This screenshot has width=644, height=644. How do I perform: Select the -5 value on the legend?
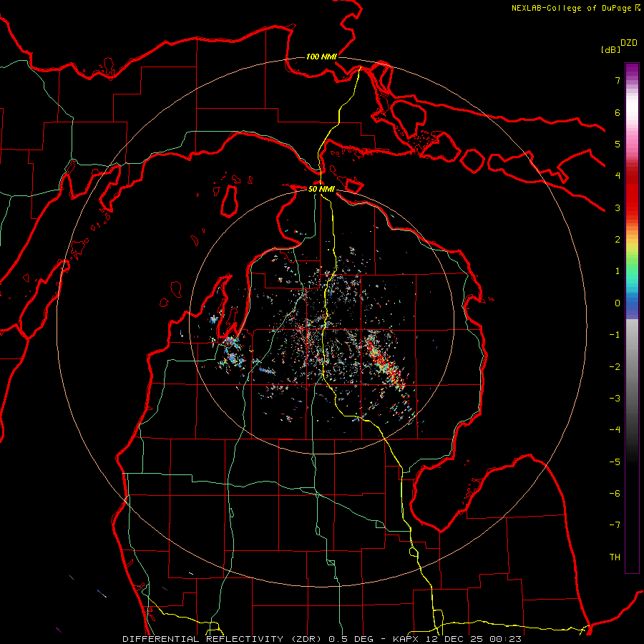click(615, 462)
